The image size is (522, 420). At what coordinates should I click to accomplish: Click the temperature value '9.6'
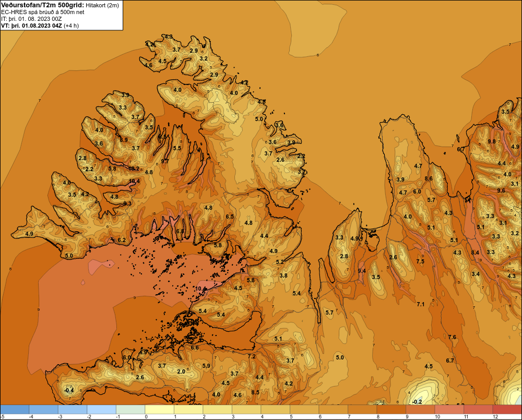click(x=501, y=191)
